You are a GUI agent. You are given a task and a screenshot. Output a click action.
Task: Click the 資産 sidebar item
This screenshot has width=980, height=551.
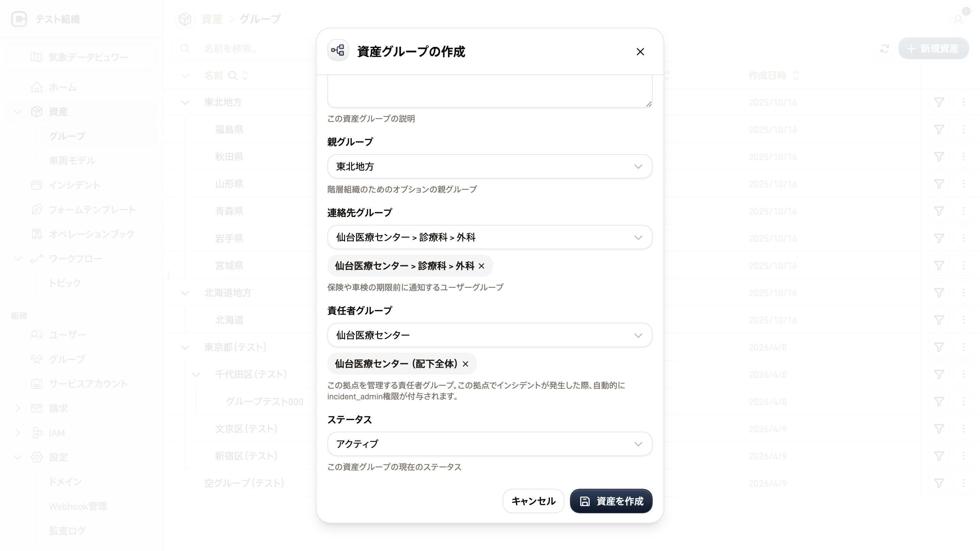(58, 112)
